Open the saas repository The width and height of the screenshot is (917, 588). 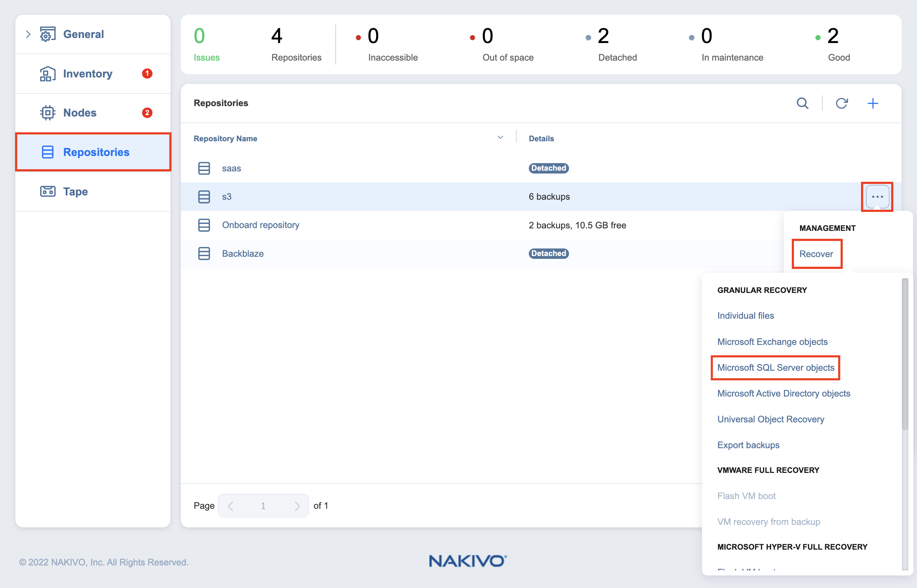[231, 169]
